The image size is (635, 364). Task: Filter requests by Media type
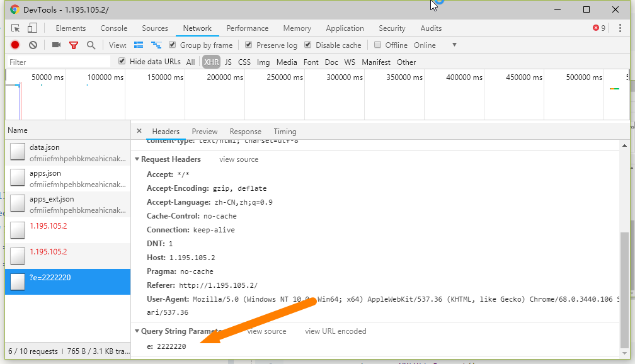[287, 62]
